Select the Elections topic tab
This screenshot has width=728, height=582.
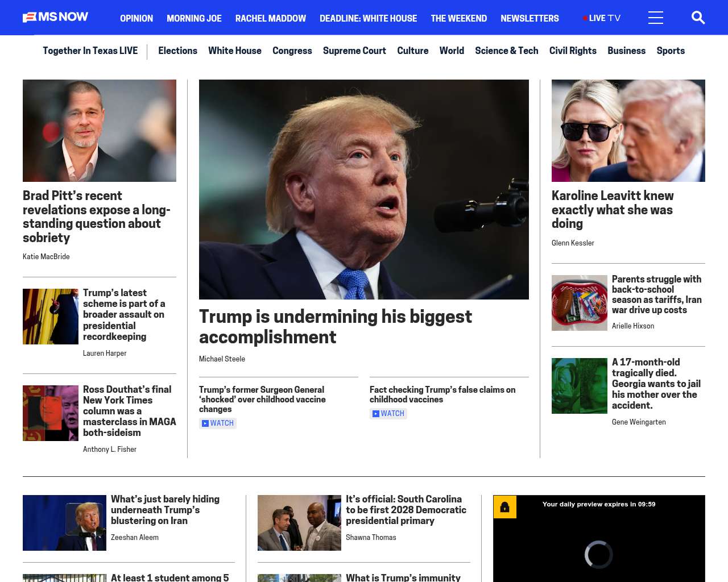pos(177,51)
